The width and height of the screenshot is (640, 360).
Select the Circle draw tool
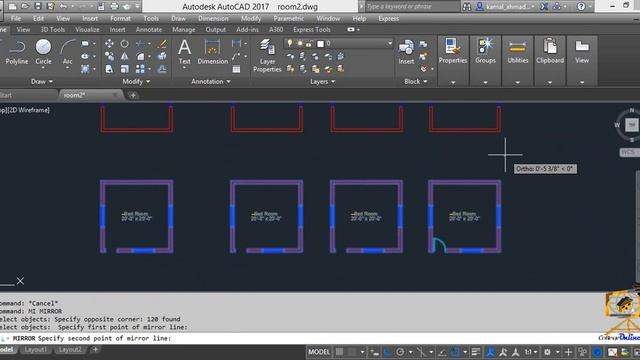coord(43,52)
